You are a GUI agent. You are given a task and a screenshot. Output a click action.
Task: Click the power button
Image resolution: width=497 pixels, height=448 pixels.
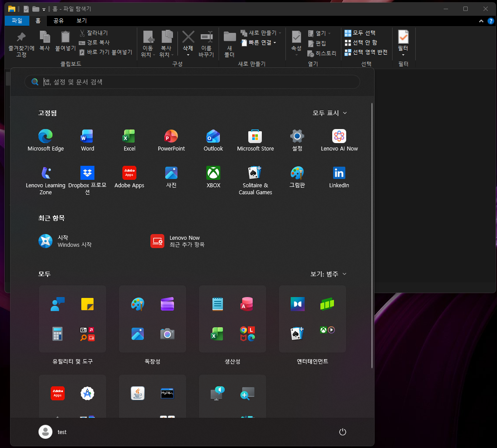click(x=343, y=432)
